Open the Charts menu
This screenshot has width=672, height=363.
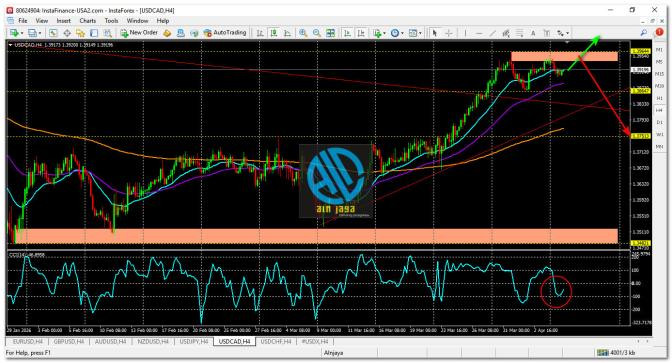tap(87, 21)
